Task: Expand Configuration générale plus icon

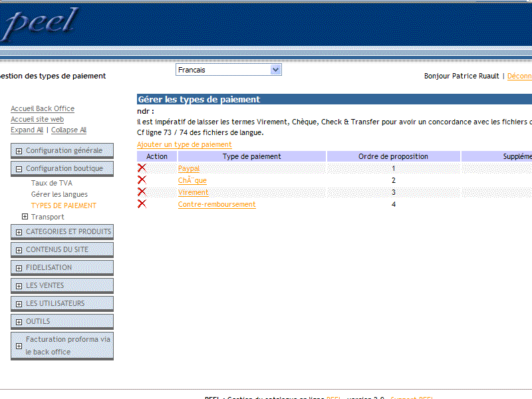Action: [19, 151]
